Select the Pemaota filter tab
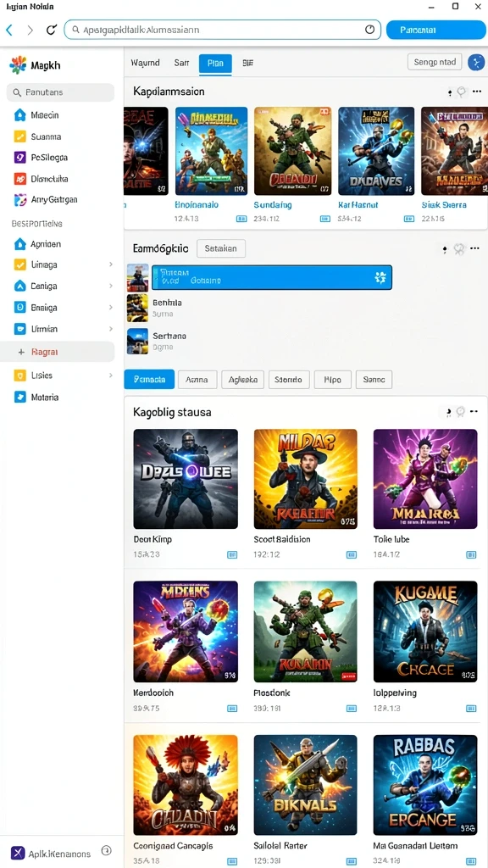This screenshot has height=868, width=488. coord(149,380)
